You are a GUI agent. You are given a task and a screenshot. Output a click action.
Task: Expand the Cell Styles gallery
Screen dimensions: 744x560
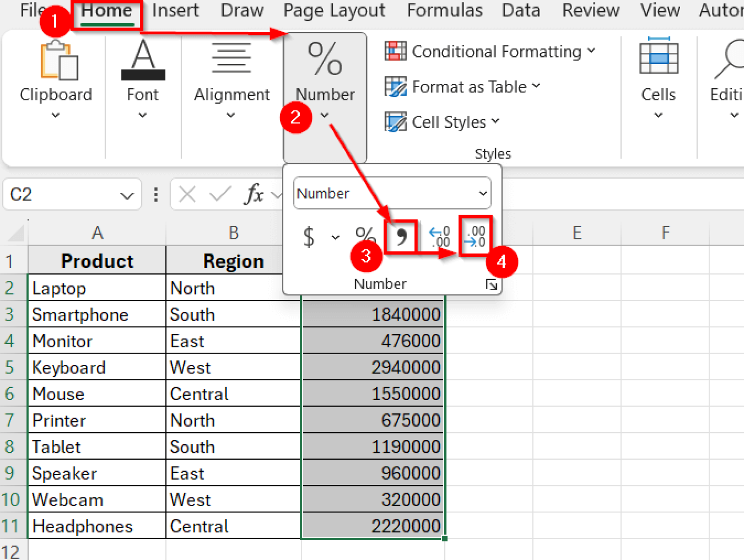click(442, 122)
